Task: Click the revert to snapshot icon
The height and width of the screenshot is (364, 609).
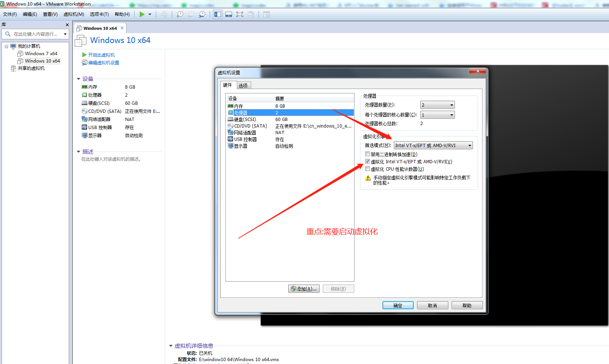Action: tap(191, 14)
